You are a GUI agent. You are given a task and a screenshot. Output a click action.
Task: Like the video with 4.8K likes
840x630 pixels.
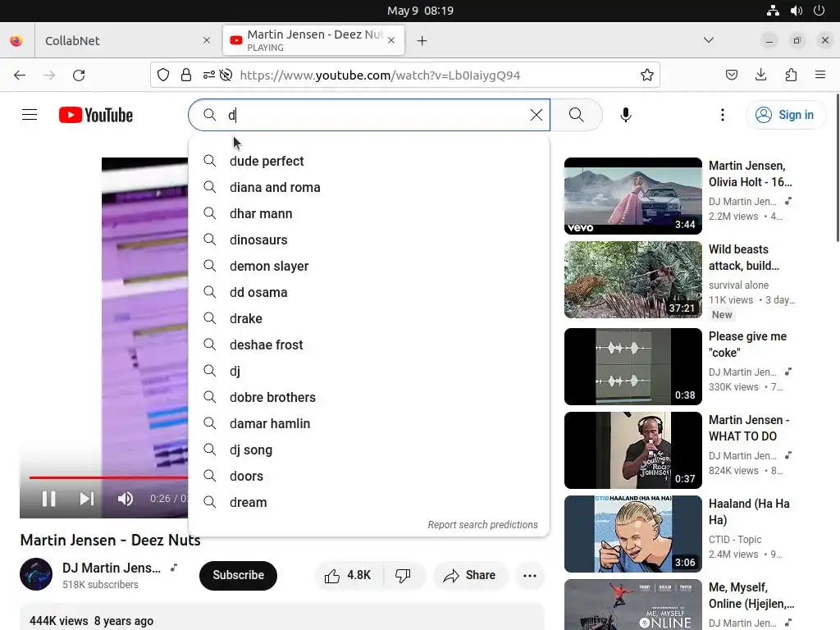coord(348,575)
